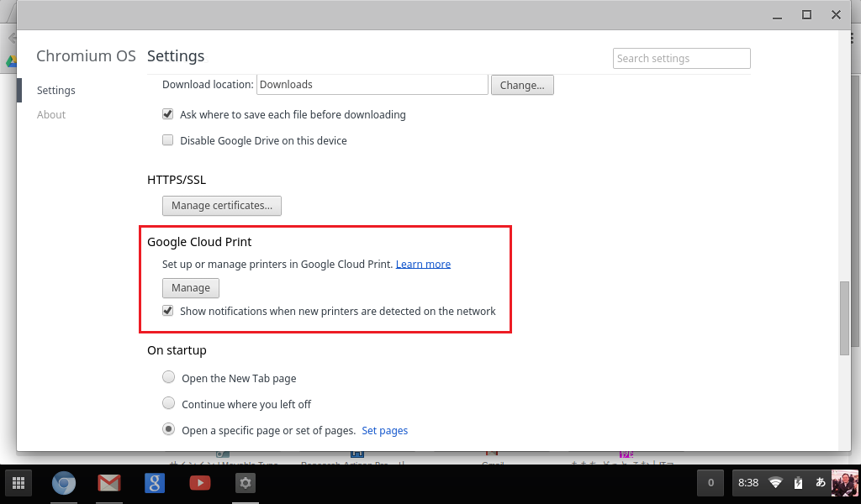Open the Japanese input method indicator
The image size is (861, 504).
(x=821, y=483)
